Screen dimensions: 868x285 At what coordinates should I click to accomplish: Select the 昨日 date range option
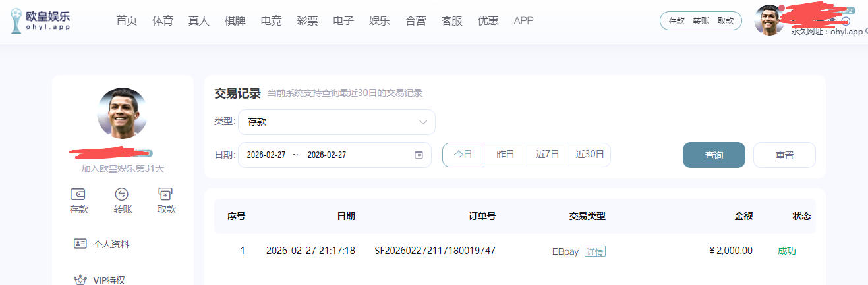tap(505, 155)
